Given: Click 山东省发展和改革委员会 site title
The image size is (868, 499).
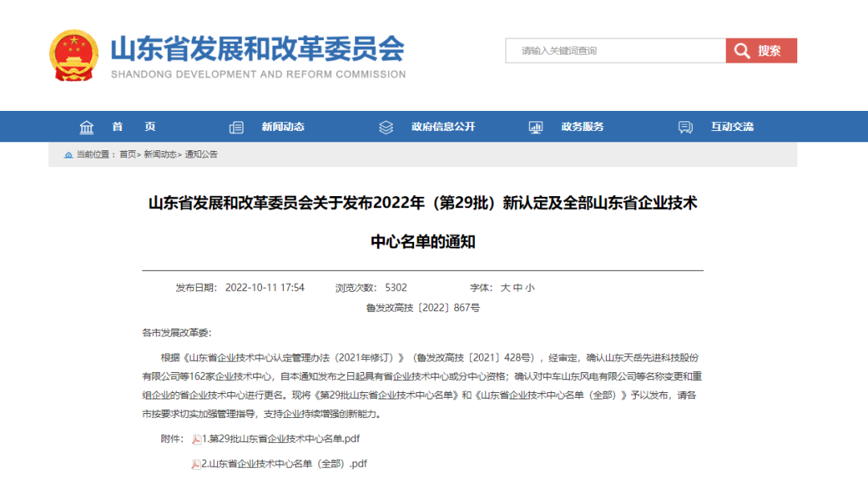Looking at the screenshot, I should click(257, 50).
